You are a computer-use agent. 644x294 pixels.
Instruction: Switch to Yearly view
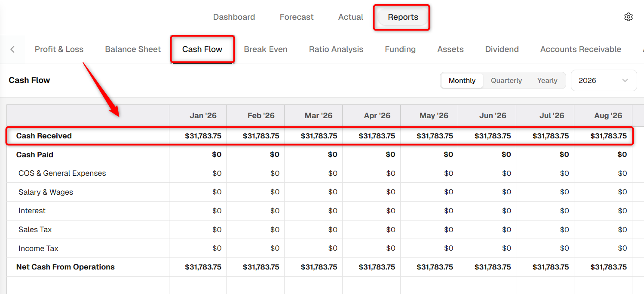click(547, 80)
